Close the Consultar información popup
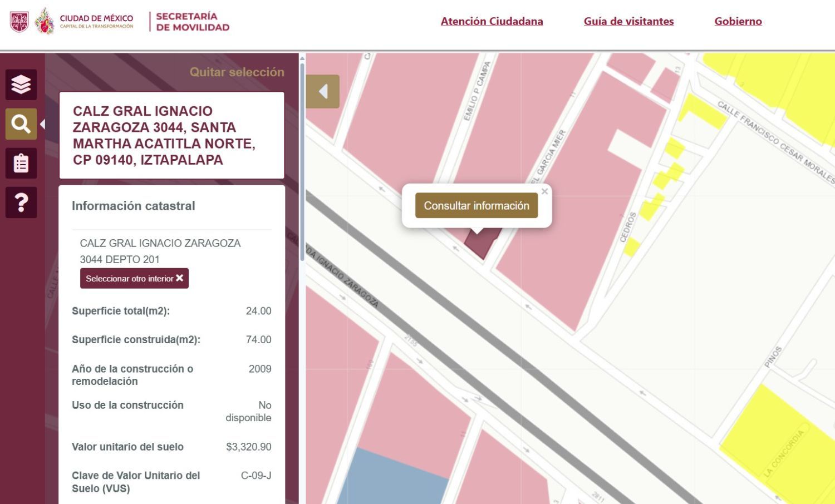835x504 pixels. 544,191
